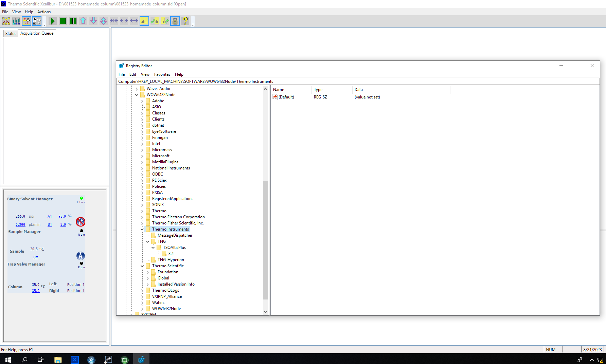Collapse the TSQAltisPlus registry key
Viewport: 606px width, 364px height.
click(153, 248)
